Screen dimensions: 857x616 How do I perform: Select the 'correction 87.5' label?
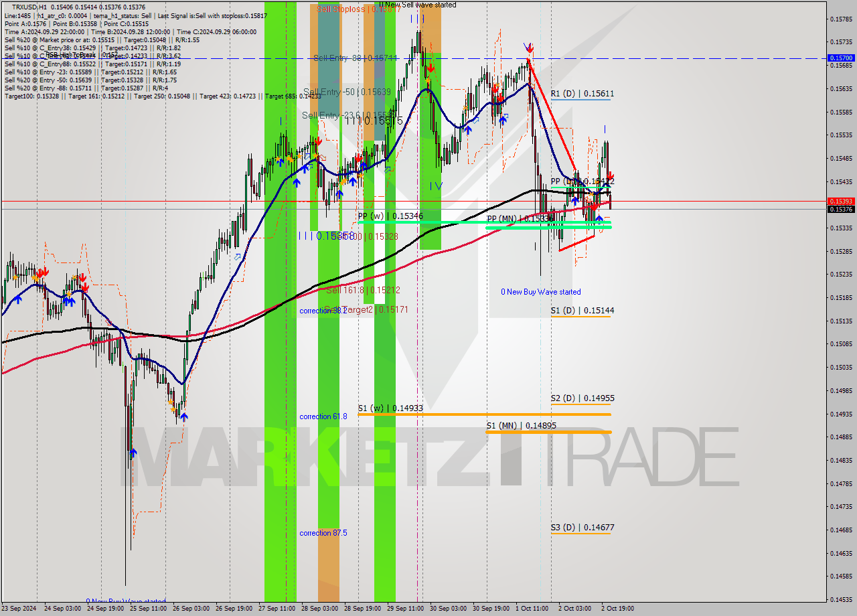tap(323, 533)
